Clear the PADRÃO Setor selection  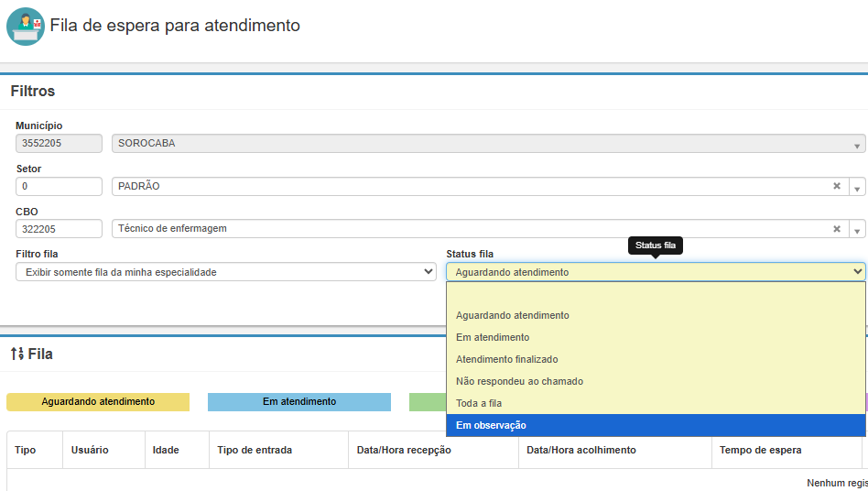tap(836, 186)
